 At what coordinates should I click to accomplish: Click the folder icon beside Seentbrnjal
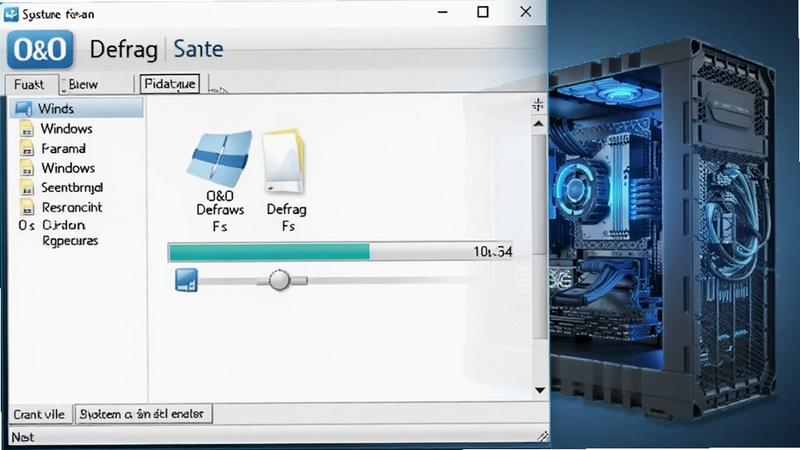click(27, 188)
